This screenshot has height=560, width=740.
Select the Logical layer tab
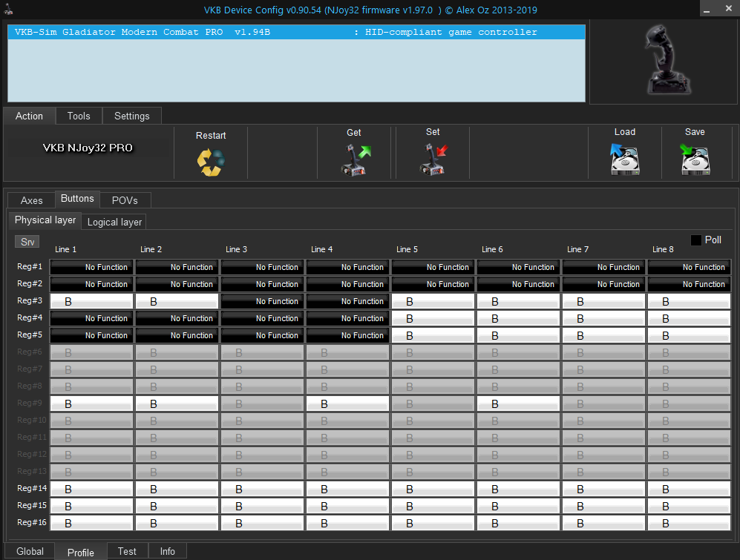click(114, 223)
